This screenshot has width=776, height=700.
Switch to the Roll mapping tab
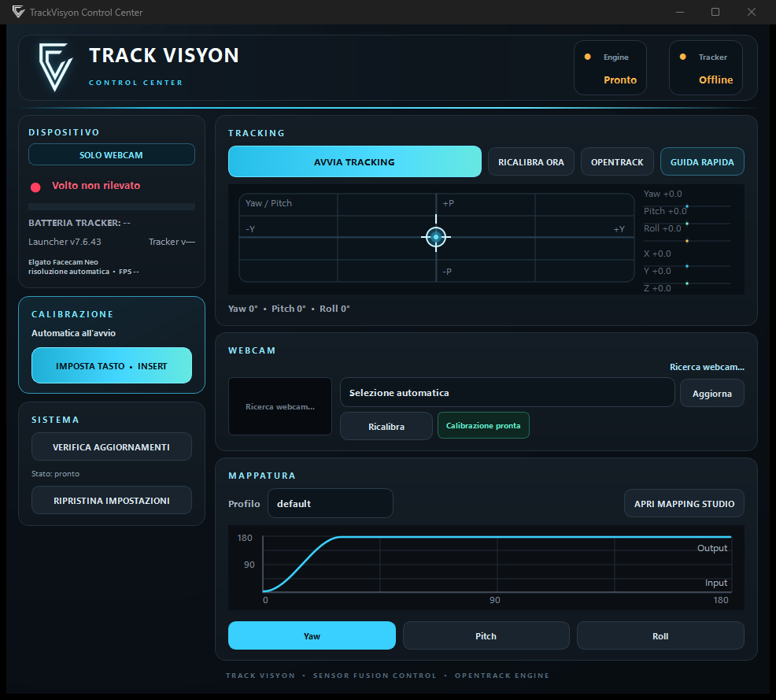[660, 635]
